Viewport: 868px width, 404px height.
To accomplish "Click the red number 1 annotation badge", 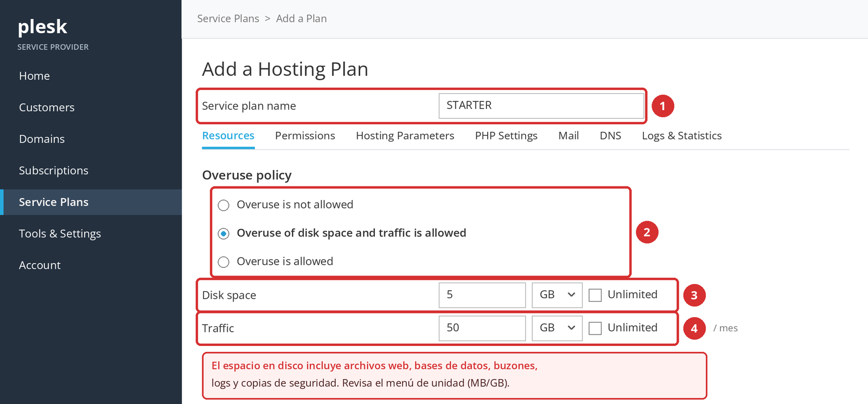I will point(662,106).
